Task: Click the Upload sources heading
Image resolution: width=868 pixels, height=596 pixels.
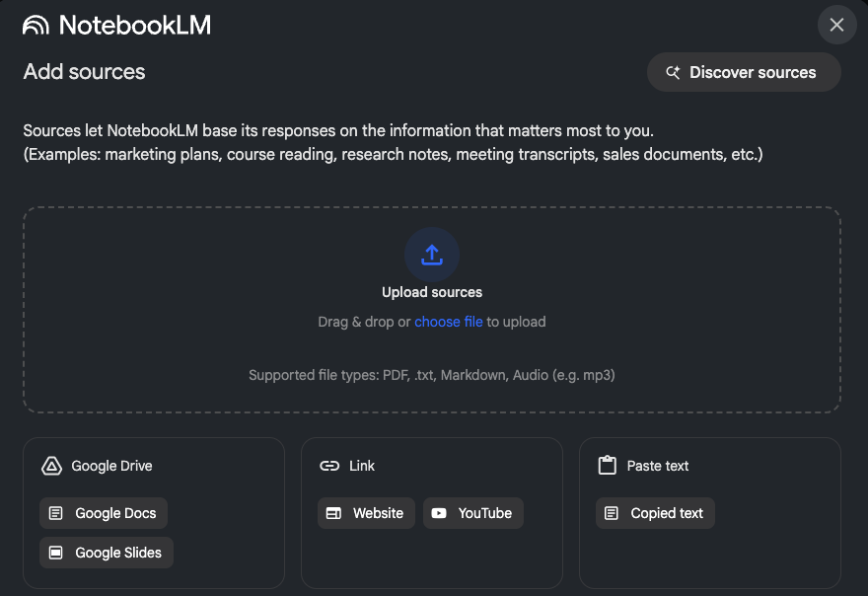Action: (432, 292)
